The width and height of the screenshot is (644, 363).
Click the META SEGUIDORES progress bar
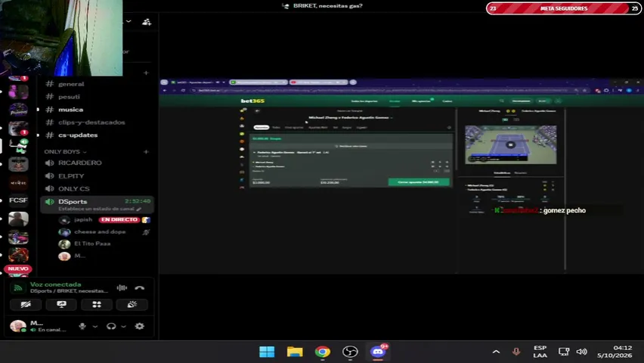click(564, 8)
